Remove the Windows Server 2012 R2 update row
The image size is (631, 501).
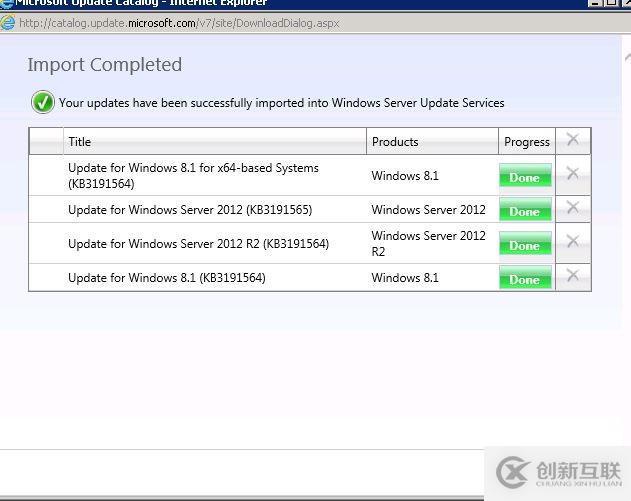[573, 241]
